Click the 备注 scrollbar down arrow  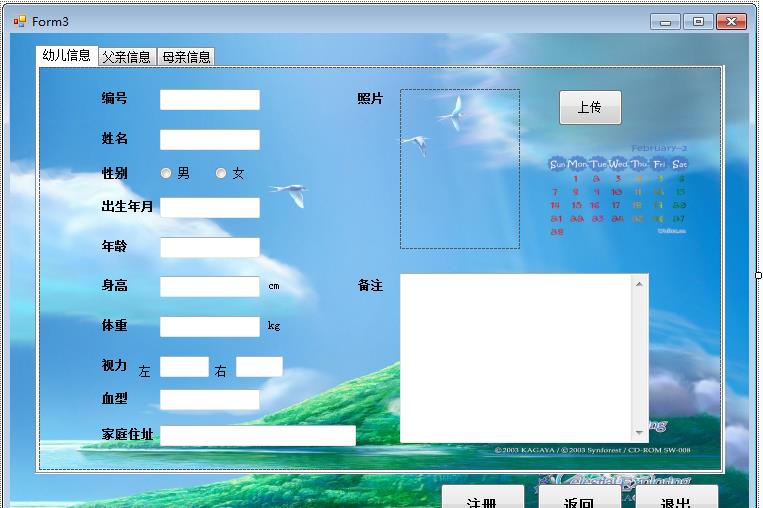click(639, 432)
